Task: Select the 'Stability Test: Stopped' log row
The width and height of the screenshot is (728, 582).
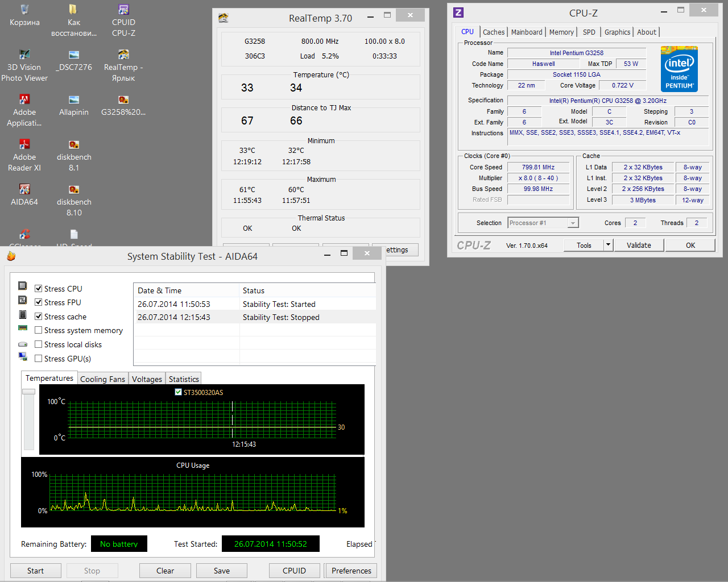Action: coord(254,317)
